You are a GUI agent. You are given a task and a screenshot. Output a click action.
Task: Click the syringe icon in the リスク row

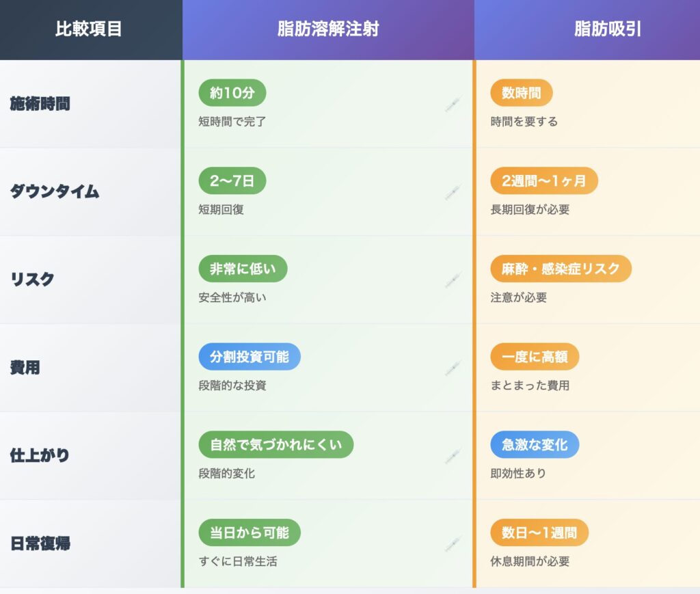pyautogui.click(x=453, y=281)
